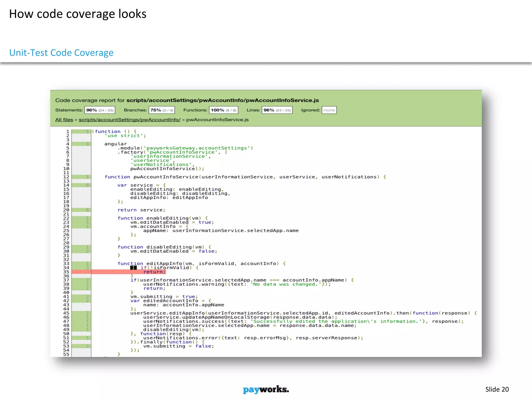Click the Statements 96% coverage box
The width and height of the screenshot is (532, 399).
coord(100,110)
